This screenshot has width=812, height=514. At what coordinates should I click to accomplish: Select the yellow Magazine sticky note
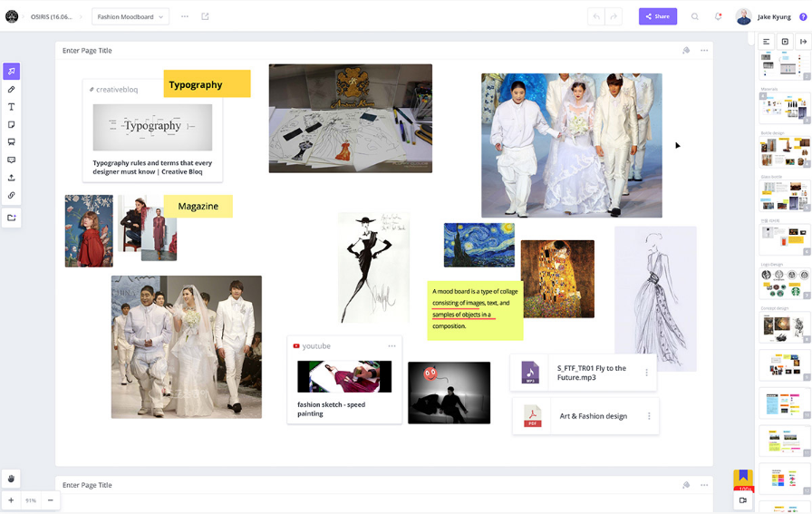click(198, 206)
